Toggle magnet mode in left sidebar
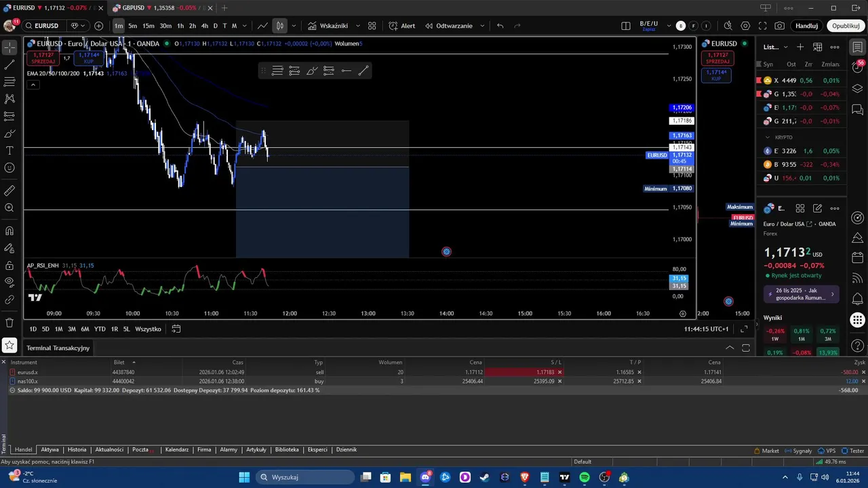 9,231
